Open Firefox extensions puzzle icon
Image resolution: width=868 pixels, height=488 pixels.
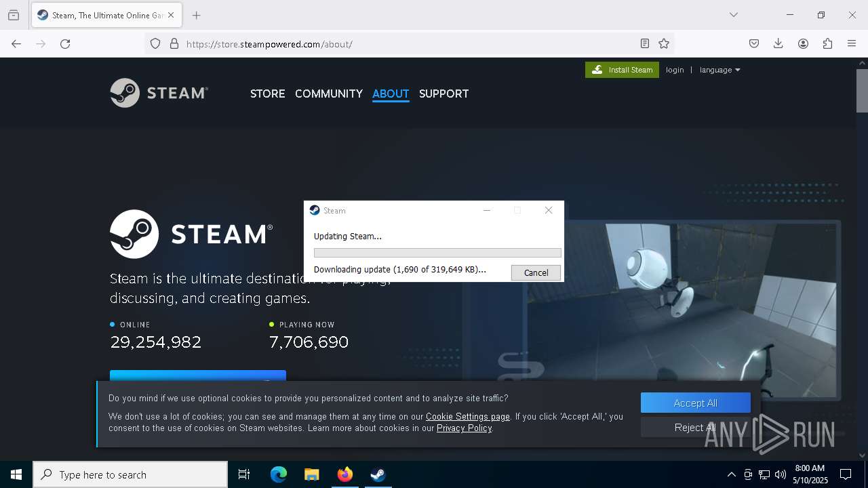click(x=827, y=43)
